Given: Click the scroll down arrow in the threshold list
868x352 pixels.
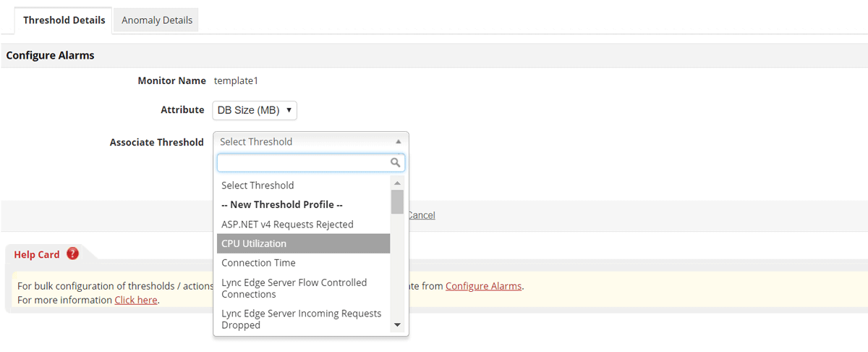Looking at the screenshot, I should (397, 326).
